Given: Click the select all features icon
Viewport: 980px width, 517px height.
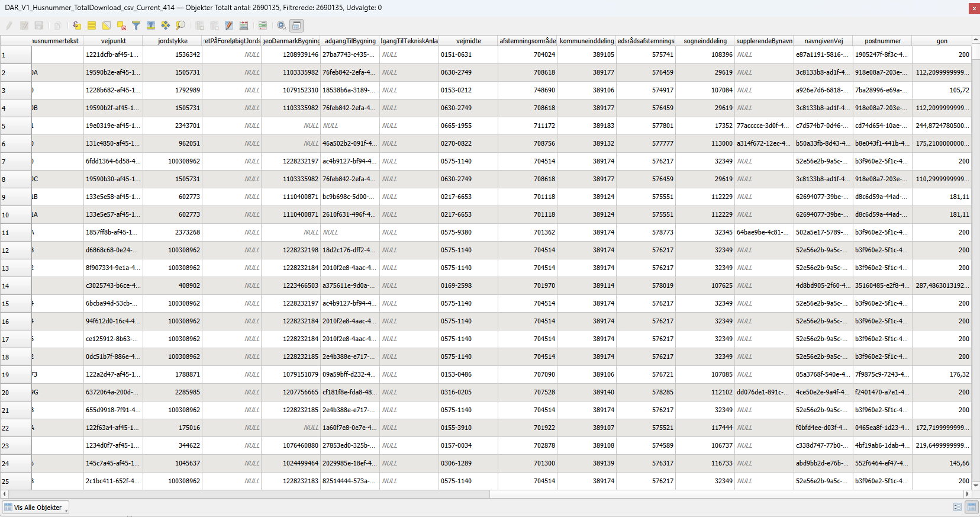Looking at the screenshot, I should click(x=92, y=25).
